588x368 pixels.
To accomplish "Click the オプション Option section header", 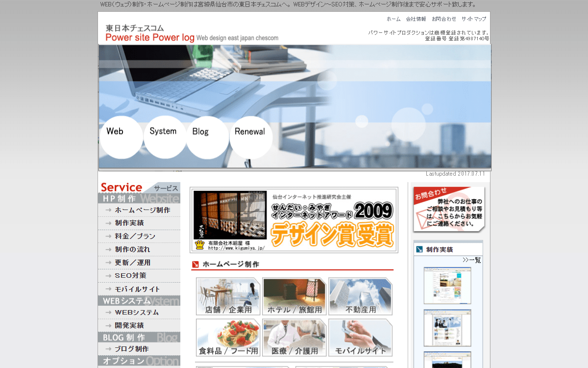I will [139, 361].
